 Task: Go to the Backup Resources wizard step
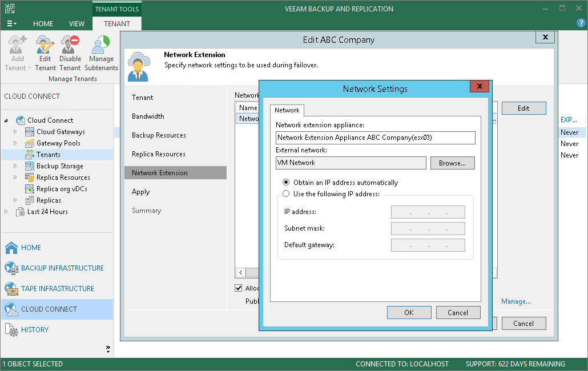point(159,135)
